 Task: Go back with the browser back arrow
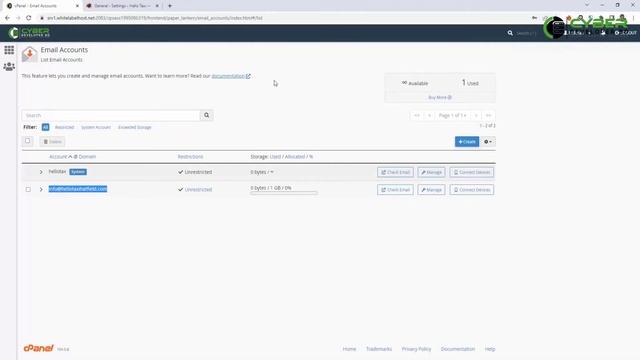pos(7,18)
